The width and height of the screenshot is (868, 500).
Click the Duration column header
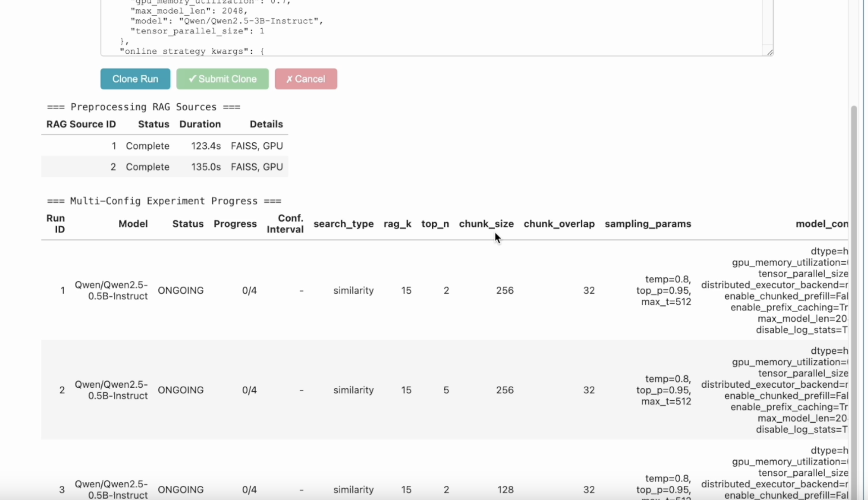click(x=200, y=124)
